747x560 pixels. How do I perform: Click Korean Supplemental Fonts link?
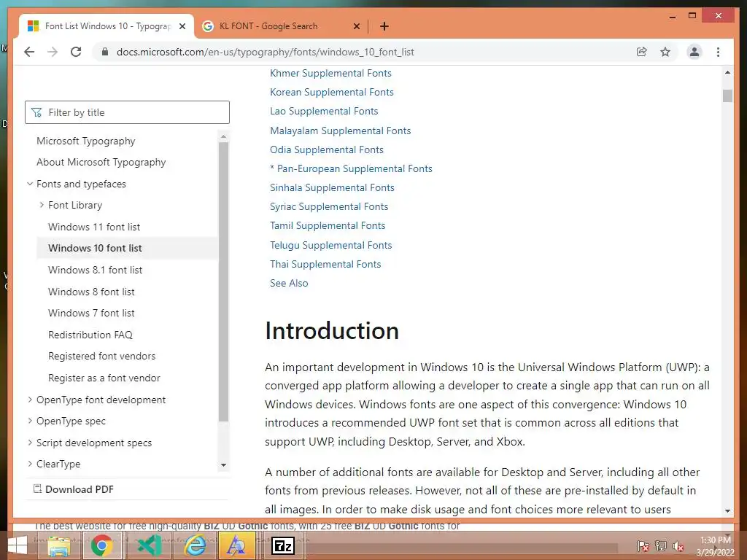coord(332,92)
